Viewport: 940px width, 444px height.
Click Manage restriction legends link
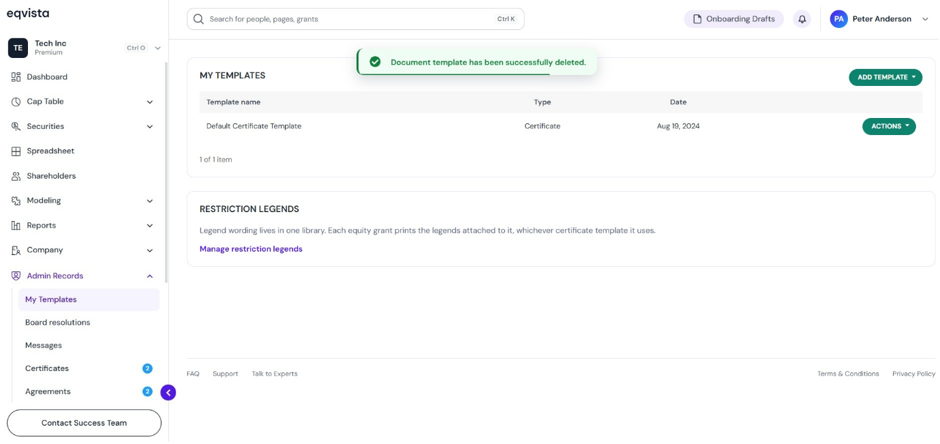pyautogui.click(x=251, y=249)
